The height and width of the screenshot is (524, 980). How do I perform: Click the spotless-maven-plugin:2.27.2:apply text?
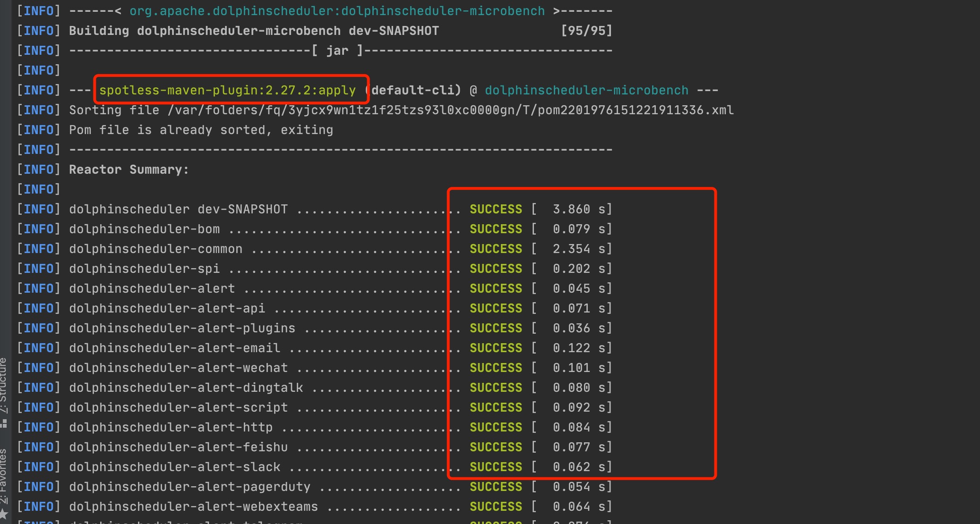(227, 90)
